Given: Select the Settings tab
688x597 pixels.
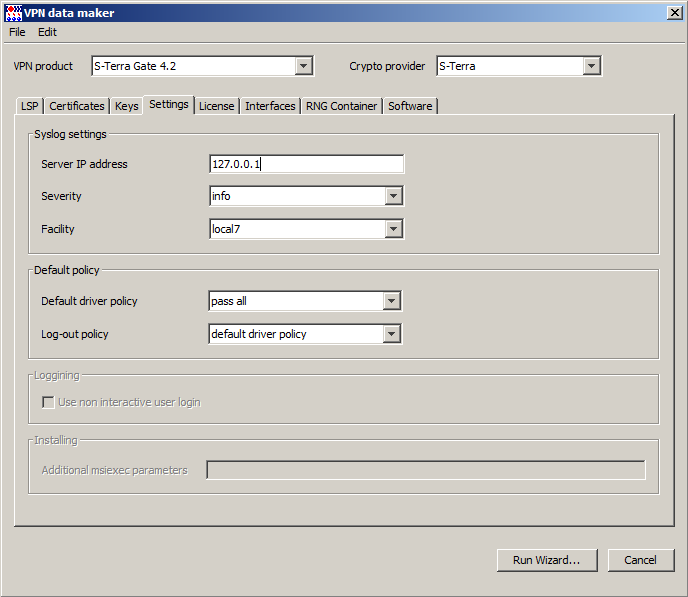Looking at the screenshot, I should 168,104.
